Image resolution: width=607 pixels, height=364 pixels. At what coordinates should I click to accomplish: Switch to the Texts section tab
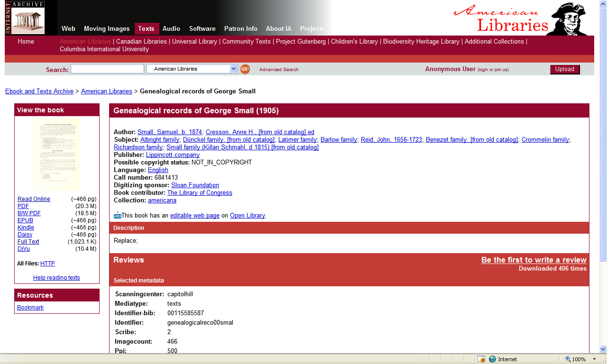[x=146, y=28]
